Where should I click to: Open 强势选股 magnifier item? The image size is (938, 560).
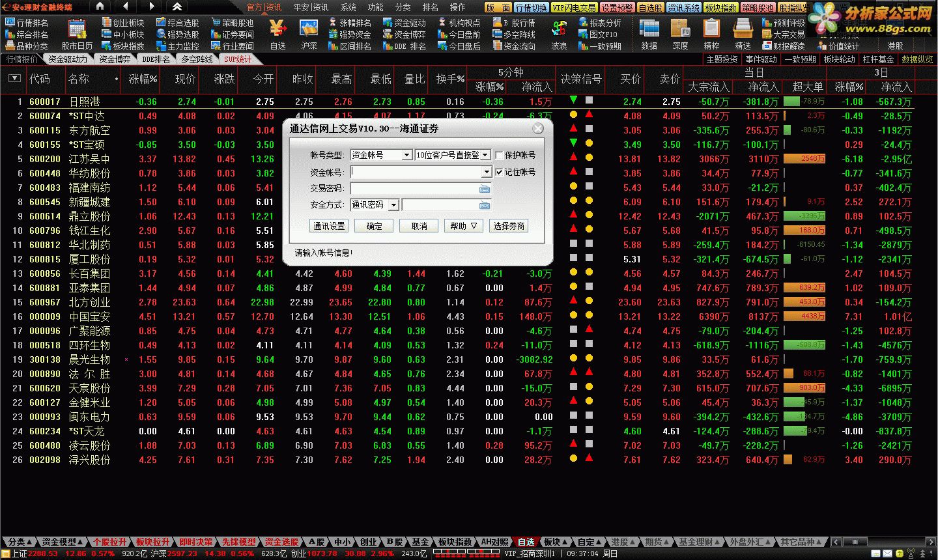tap(178, 35)
